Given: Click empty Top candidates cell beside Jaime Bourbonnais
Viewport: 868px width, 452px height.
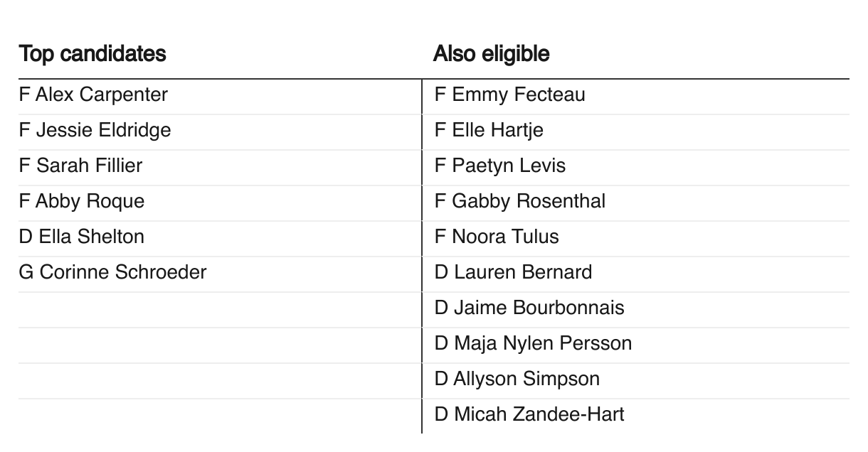Looking at the screenshot, I should (x=219, y=308).
